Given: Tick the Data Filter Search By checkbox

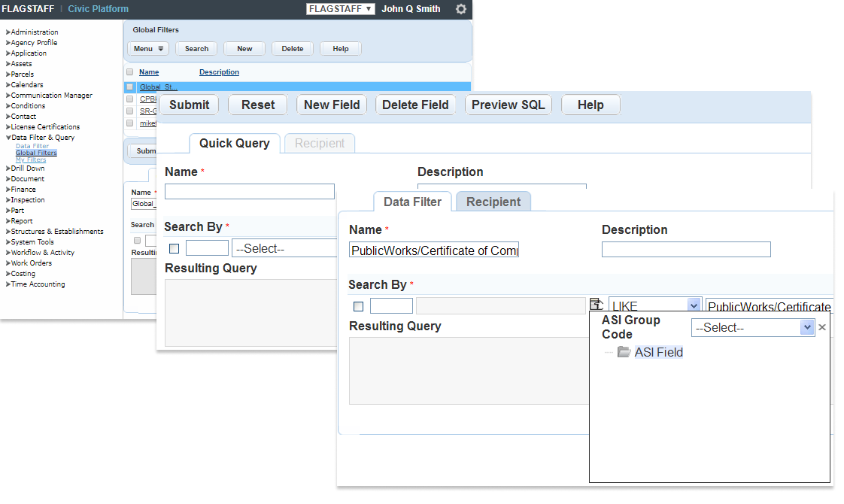Looking at the screenshot, I should coord(358,306).
